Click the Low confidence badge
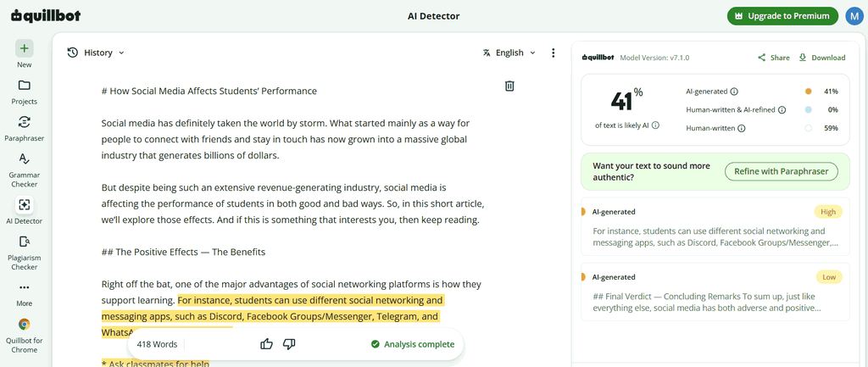This screenshot has width=868, height=367. point(829,277)
